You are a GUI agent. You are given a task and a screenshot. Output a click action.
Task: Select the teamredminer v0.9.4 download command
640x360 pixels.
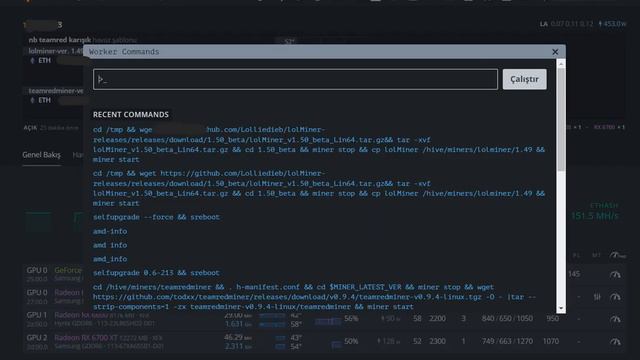tap(314, 297)
